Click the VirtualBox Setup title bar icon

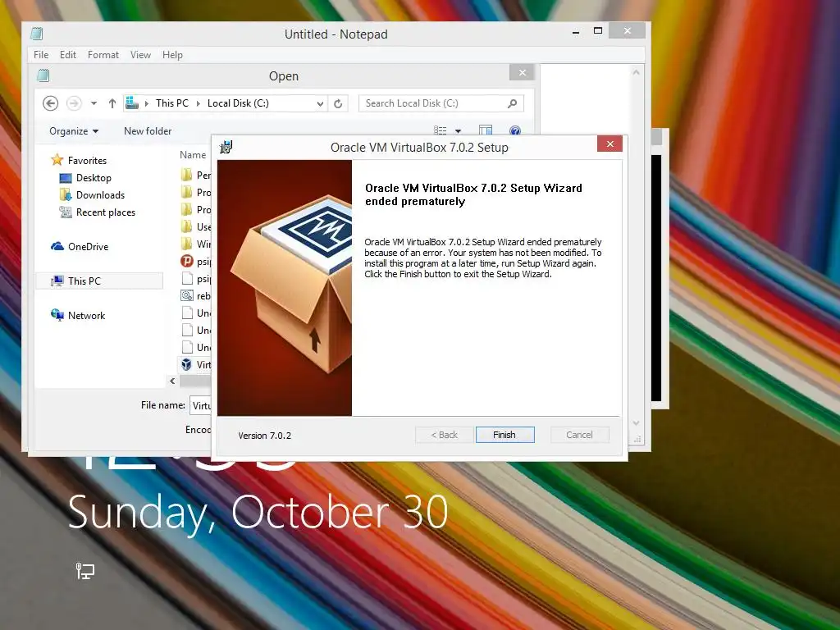(226, 147)
